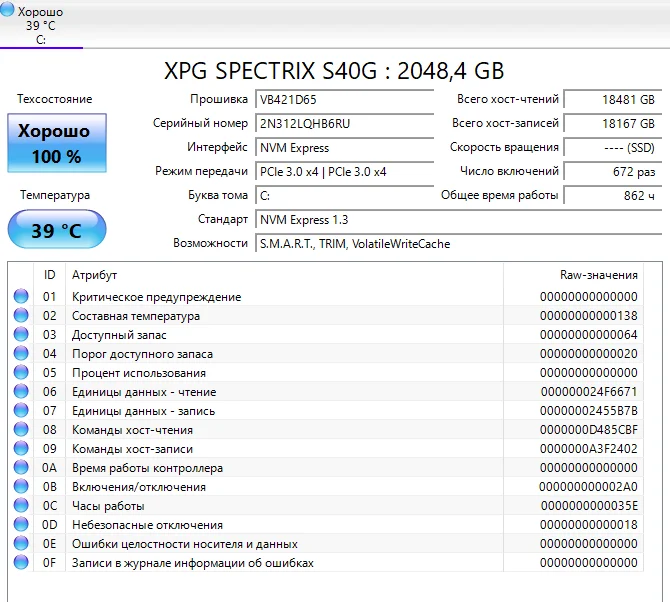Click status orb for attribute 02
This screenshot has width=670, height=602.
(21, 315)
